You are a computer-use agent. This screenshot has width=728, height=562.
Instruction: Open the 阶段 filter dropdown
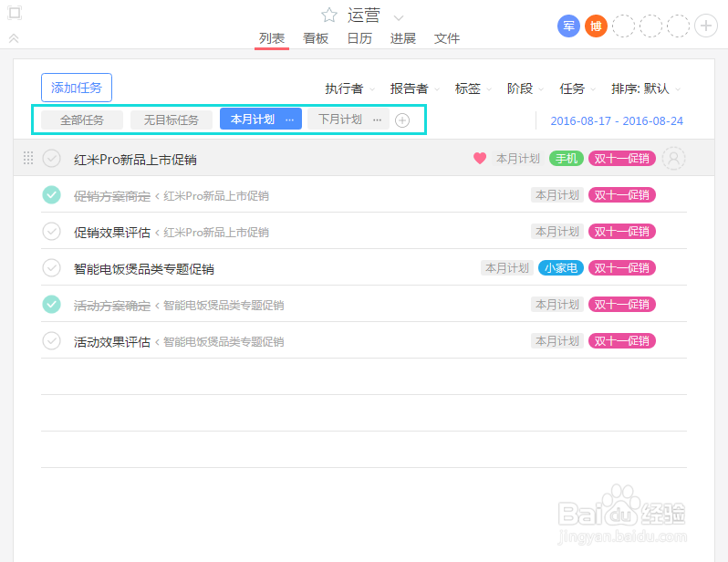(x=525, y=88)
